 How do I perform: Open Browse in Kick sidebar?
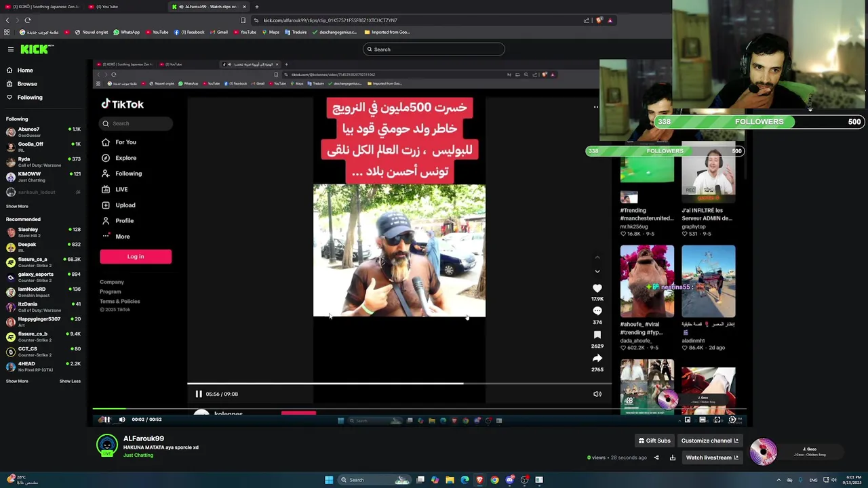pyautogui.click(x=27, y=84)
